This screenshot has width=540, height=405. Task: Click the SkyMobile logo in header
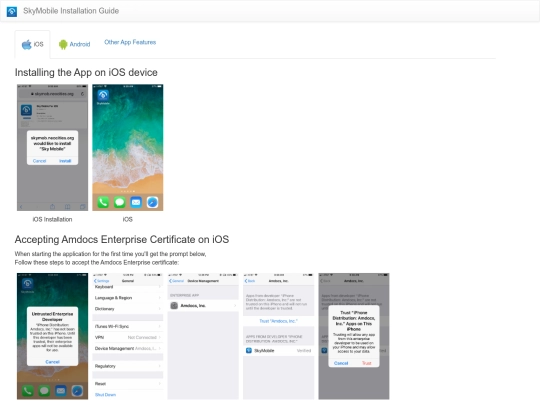coord(12,11)
